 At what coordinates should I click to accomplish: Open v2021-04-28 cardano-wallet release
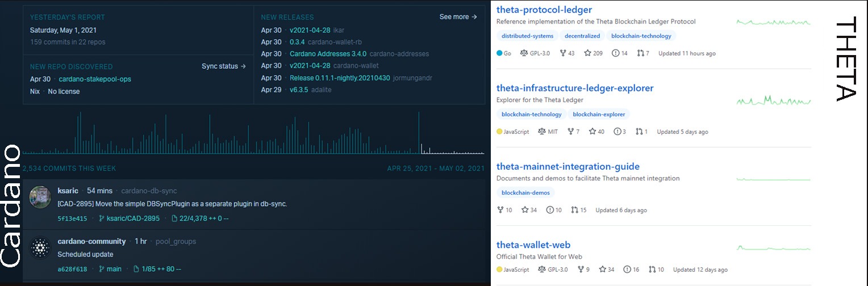310,66
